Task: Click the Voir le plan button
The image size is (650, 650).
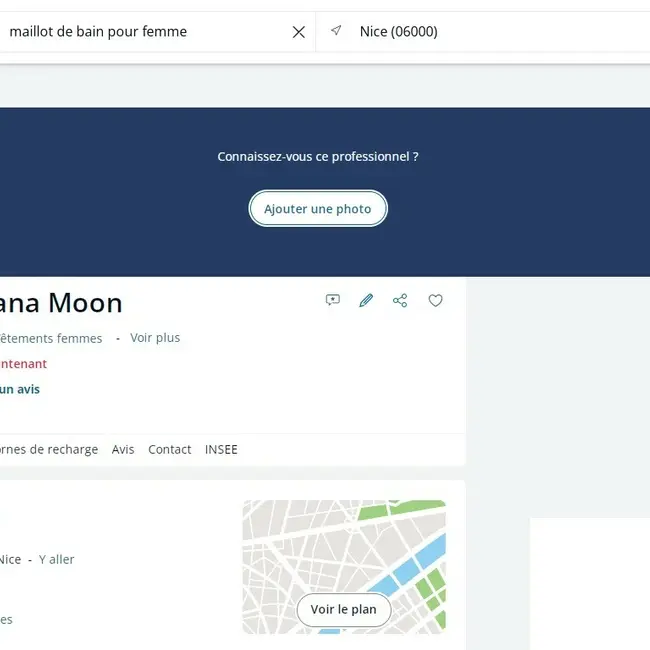Action: [344, 609]
